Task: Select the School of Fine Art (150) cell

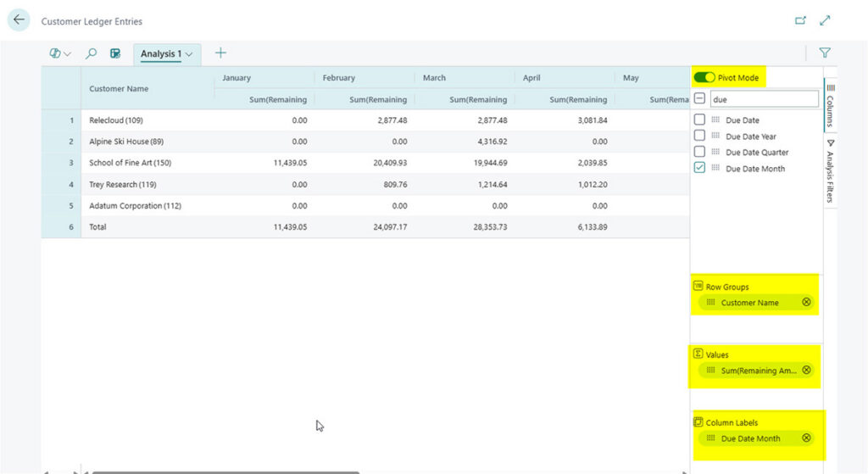Action: pos(147,163)
